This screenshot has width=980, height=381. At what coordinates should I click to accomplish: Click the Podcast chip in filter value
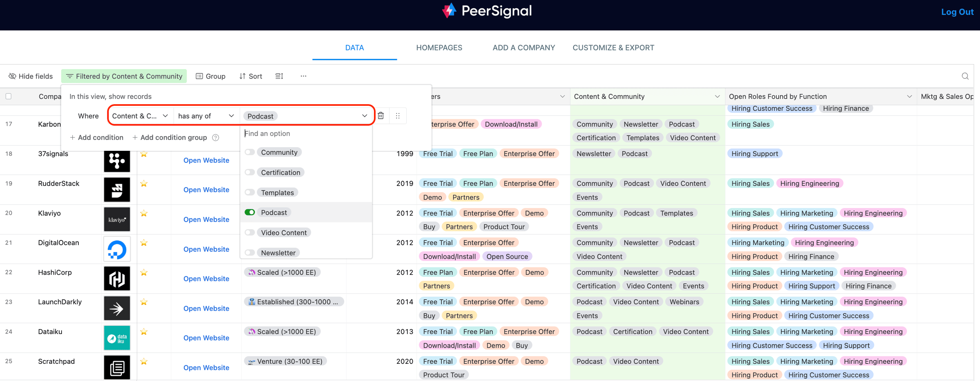pyautogui.click(x=261, y=116)
